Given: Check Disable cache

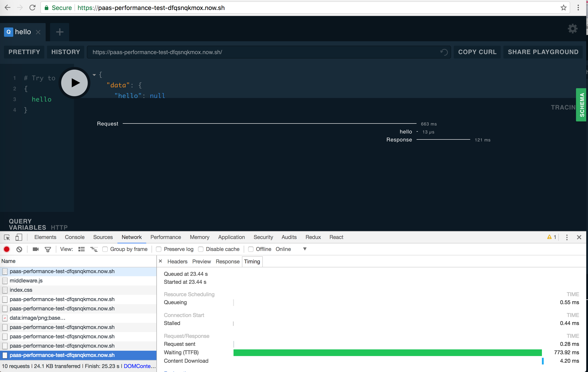Looking at the screenshot, I should 201,249.
